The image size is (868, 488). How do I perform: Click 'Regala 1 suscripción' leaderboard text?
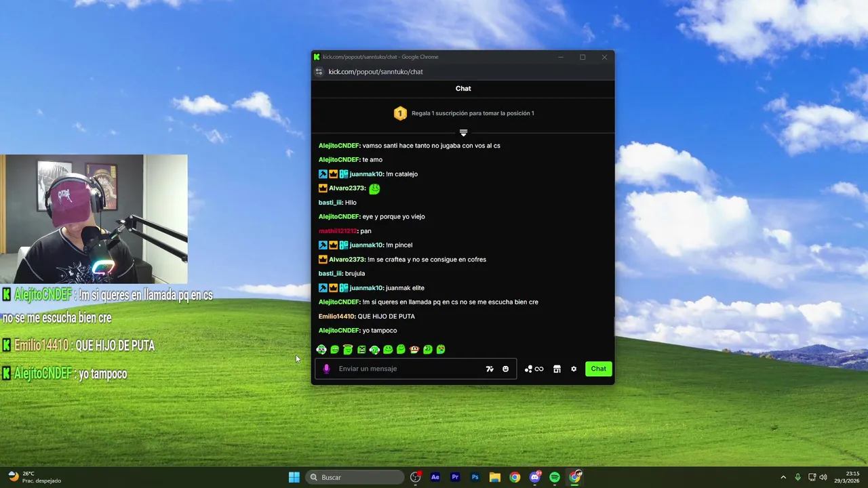pyautogui.click(x=473, y=113)
